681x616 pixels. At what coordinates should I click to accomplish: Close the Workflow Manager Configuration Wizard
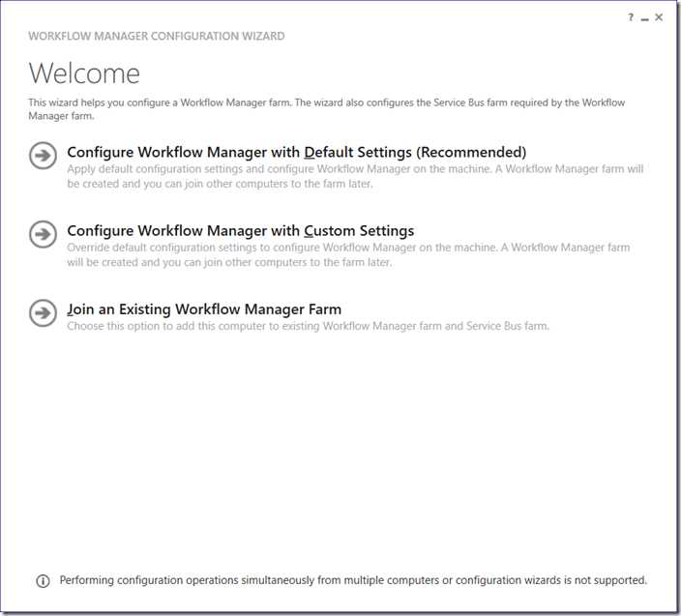pos(659,17)
